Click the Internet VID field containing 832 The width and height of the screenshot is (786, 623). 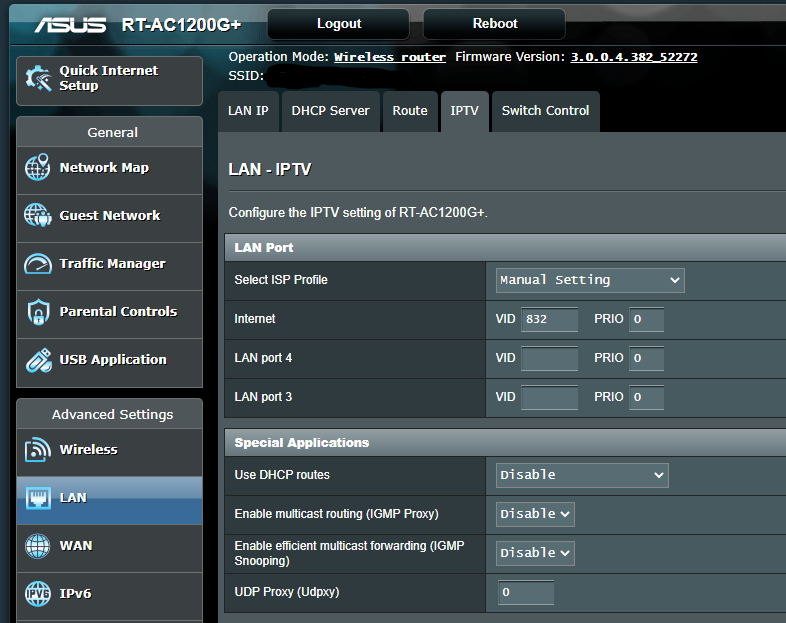[549, 319]
